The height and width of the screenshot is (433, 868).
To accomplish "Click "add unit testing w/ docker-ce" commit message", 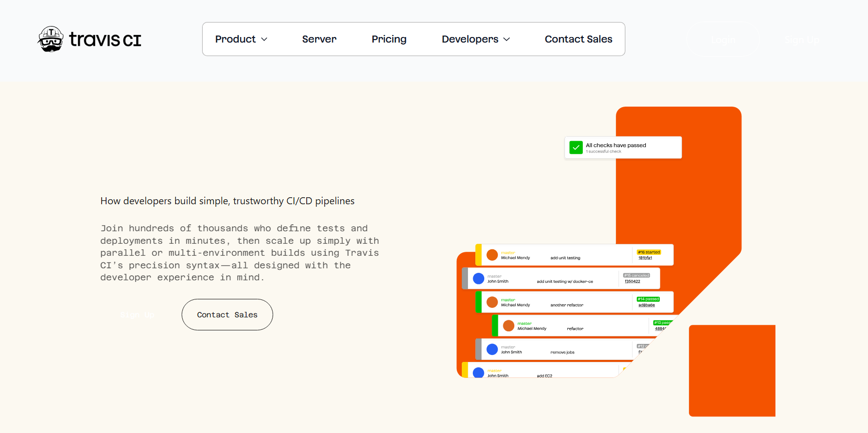I will [565, 281].
